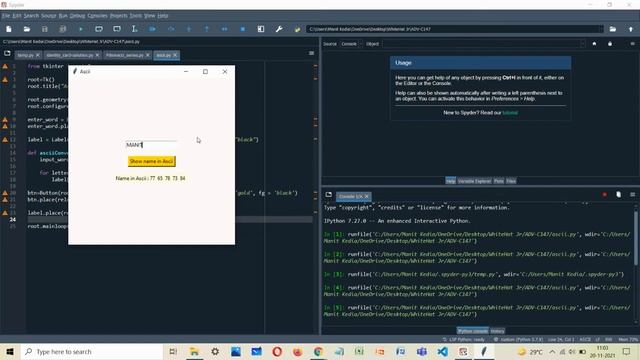
Task: Browse working directory folder icon
Action: 613,29
